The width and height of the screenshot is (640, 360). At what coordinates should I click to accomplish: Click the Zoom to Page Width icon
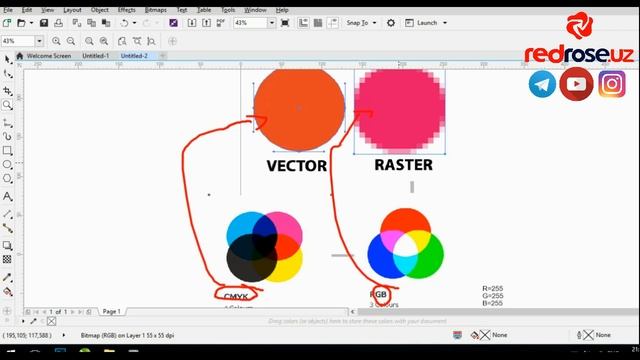pos(137,41)
